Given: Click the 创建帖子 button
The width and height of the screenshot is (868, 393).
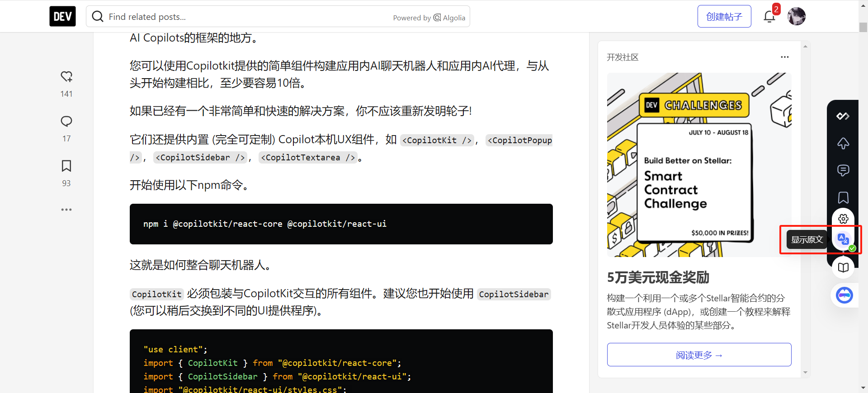Looking at the screenshot, I should 724,17.
